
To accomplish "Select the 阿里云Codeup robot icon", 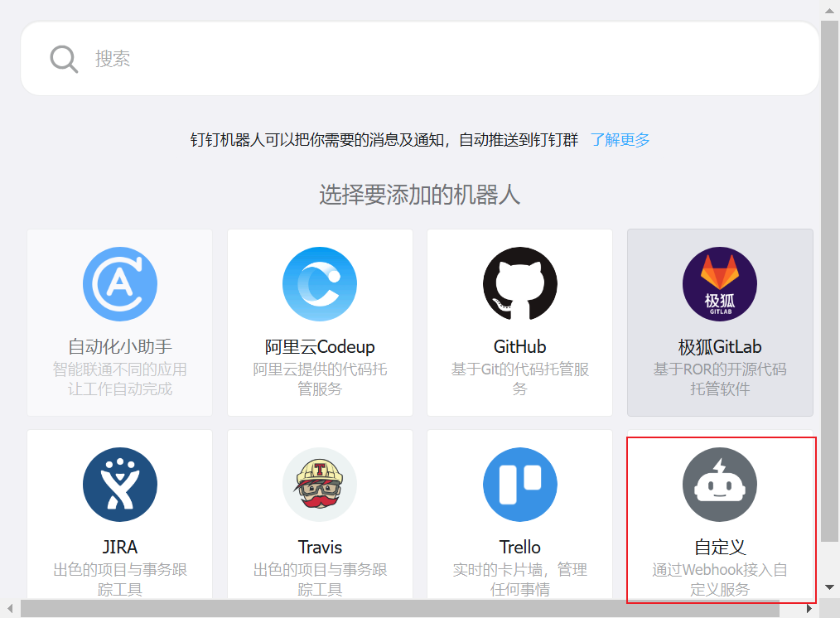I will (x=320, y=284).
